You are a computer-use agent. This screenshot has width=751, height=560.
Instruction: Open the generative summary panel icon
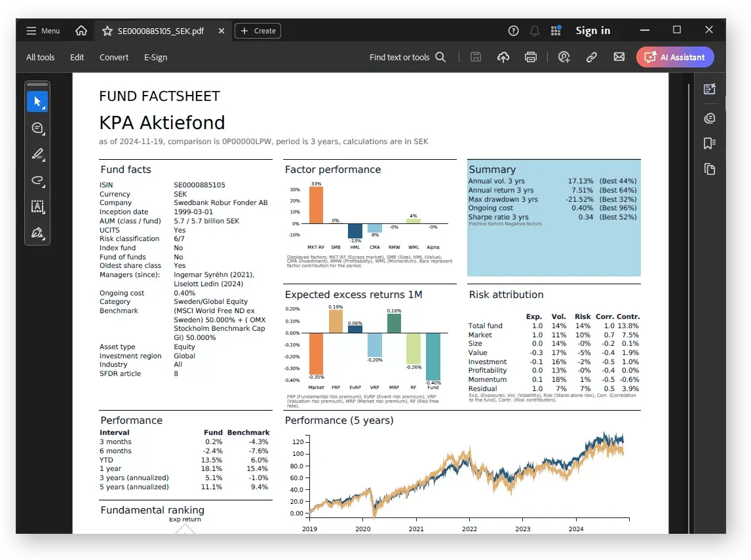[709, 89]
